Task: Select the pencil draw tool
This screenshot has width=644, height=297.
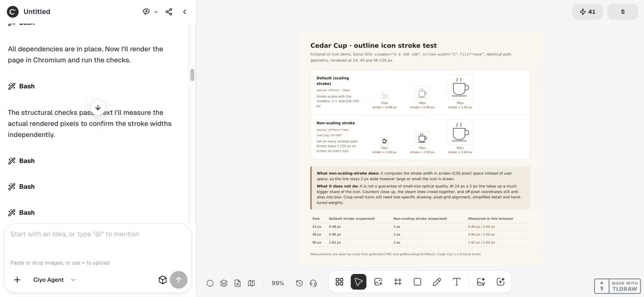Action: (x=437, y=282)
